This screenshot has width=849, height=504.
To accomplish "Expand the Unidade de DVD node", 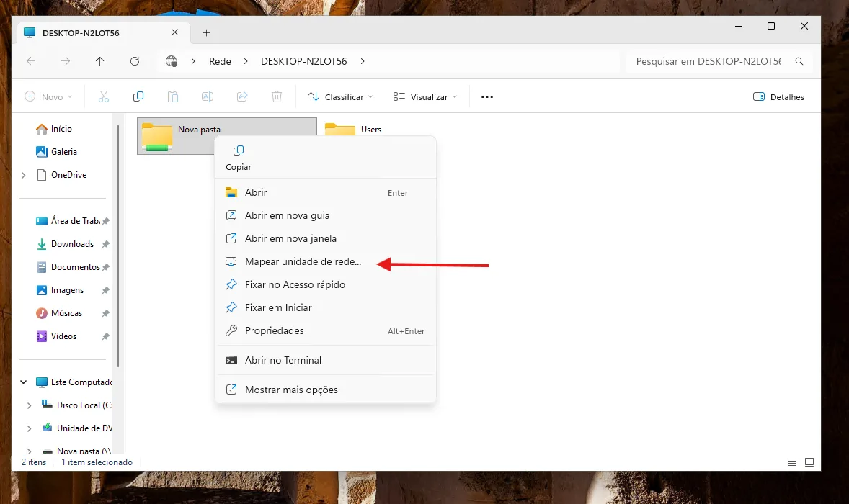I will [x=30, y=428].
